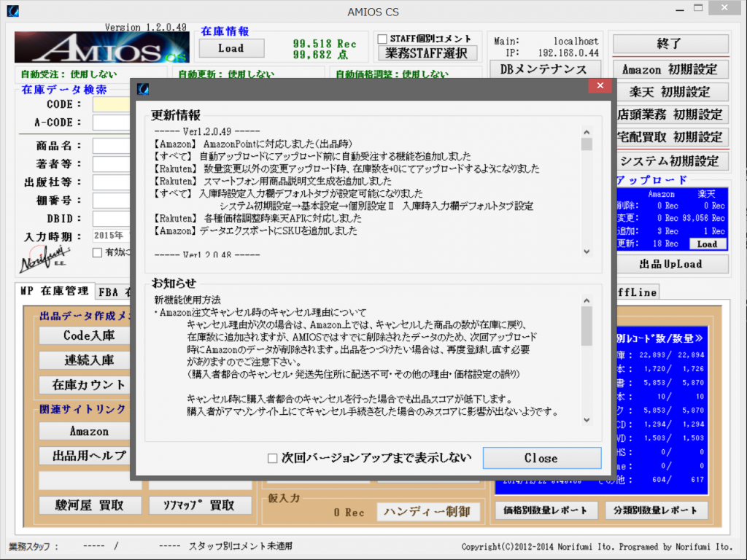
Task: Click into the DBID input field
Action: click(112, 219)
